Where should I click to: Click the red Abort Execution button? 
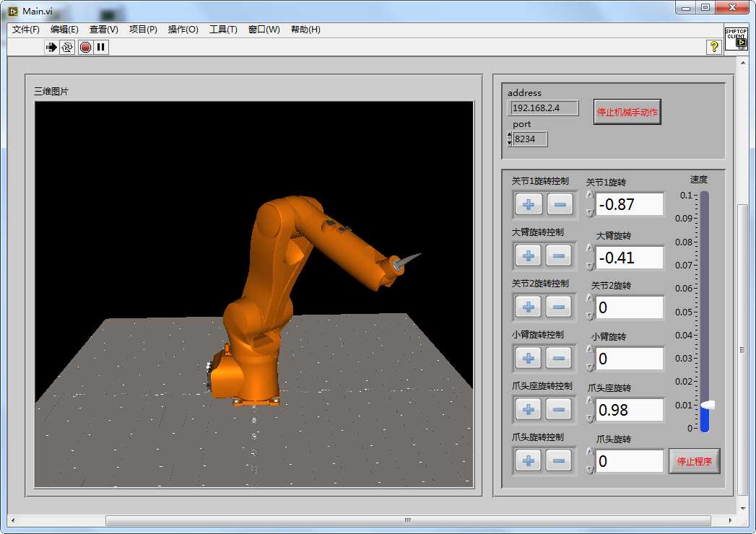(x=85, y=47)
